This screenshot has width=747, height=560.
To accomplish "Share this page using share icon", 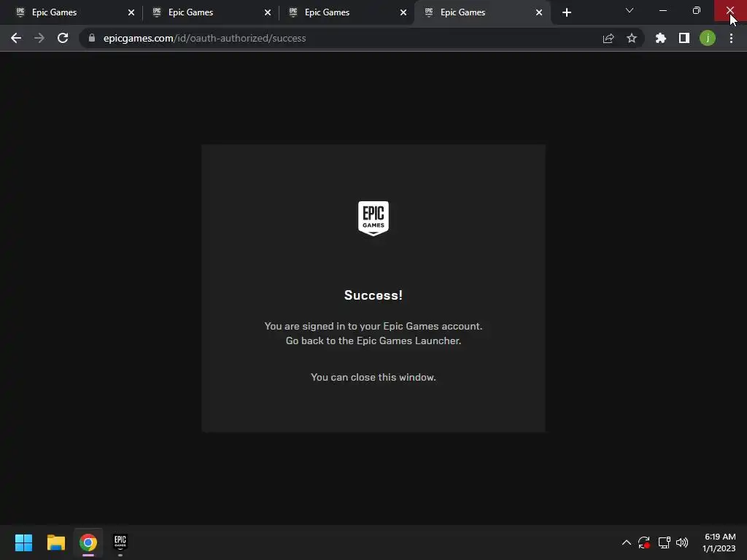I will (x=608, y=38).
